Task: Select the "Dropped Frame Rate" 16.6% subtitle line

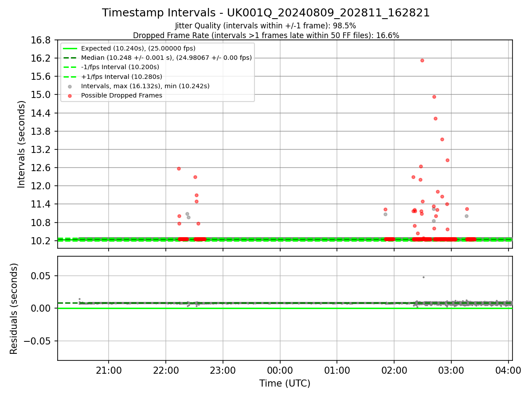Action: 266,35
